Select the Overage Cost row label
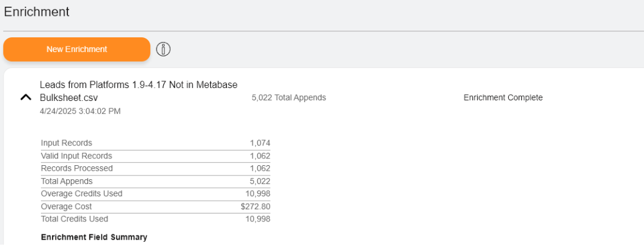The height and width of the screenshot is (252, 644). tap(67, 207)
